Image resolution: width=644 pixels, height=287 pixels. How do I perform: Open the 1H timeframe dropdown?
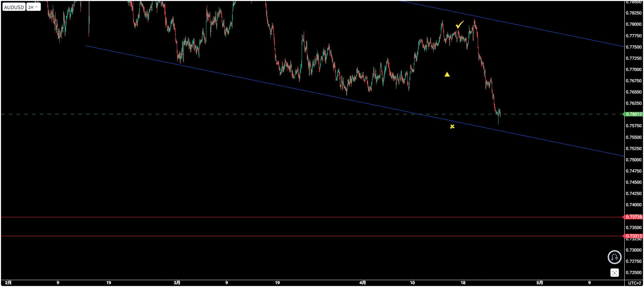33,7
